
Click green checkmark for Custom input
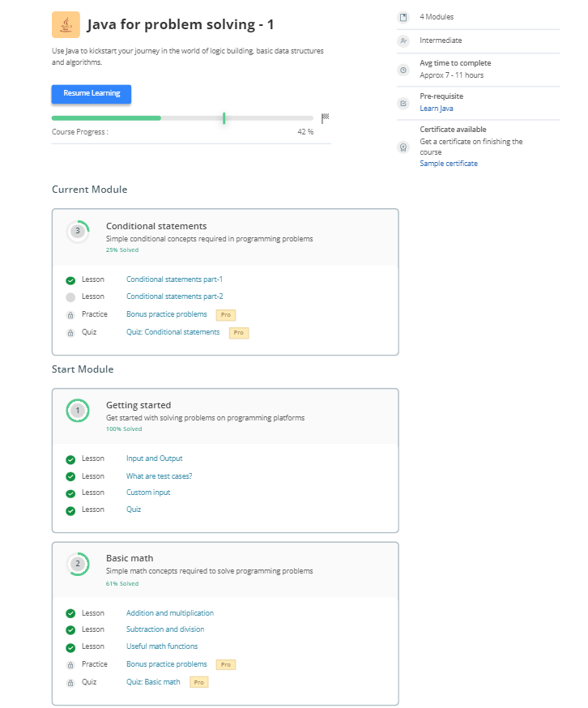coord(70,493)
